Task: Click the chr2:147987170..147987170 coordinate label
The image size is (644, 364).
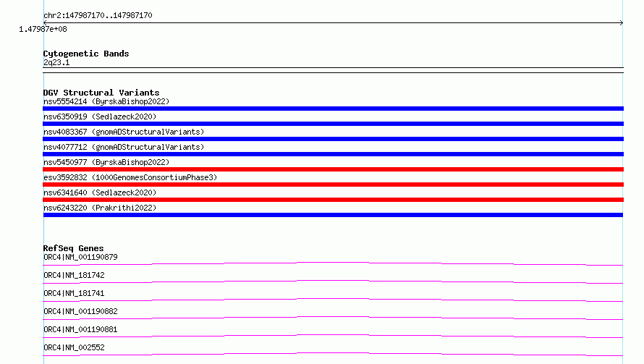Action: click(x=98, y=15)
